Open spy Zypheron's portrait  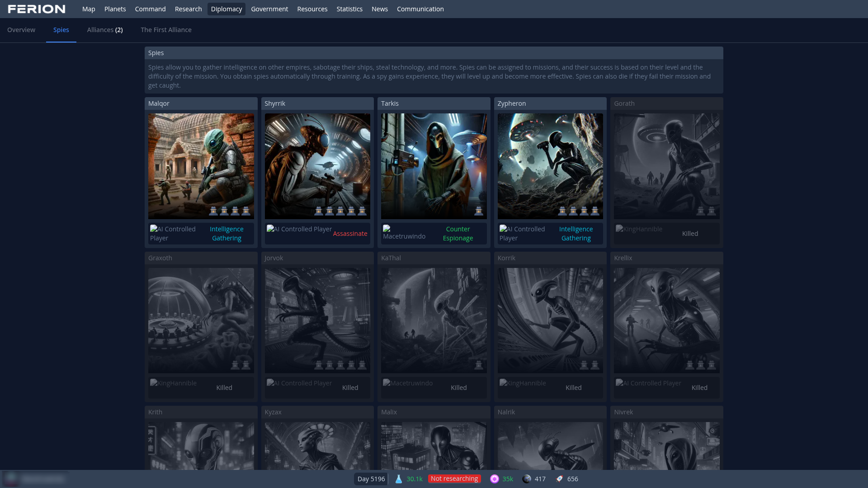coord(550,166)
